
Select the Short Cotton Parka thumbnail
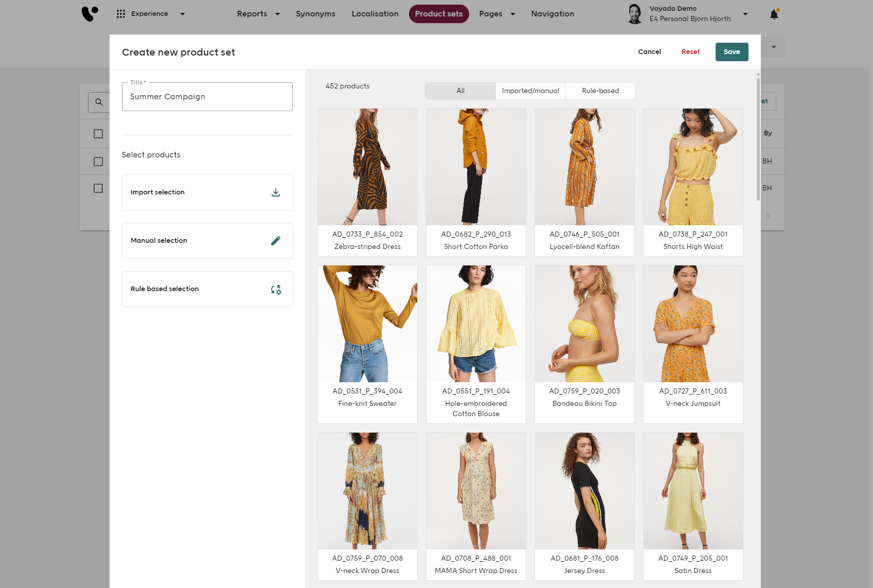[x=476, y=167]
